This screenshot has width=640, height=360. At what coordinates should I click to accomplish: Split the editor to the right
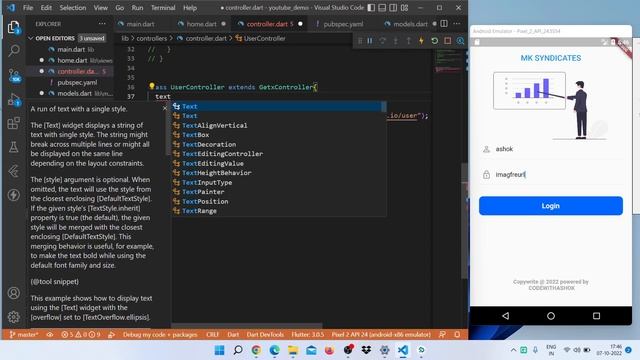(444, 24)
